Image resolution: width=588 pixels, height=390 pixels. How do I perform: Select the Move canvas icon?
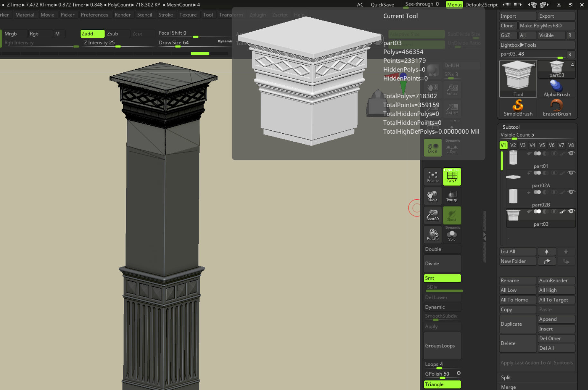click(x=433, y=196)
